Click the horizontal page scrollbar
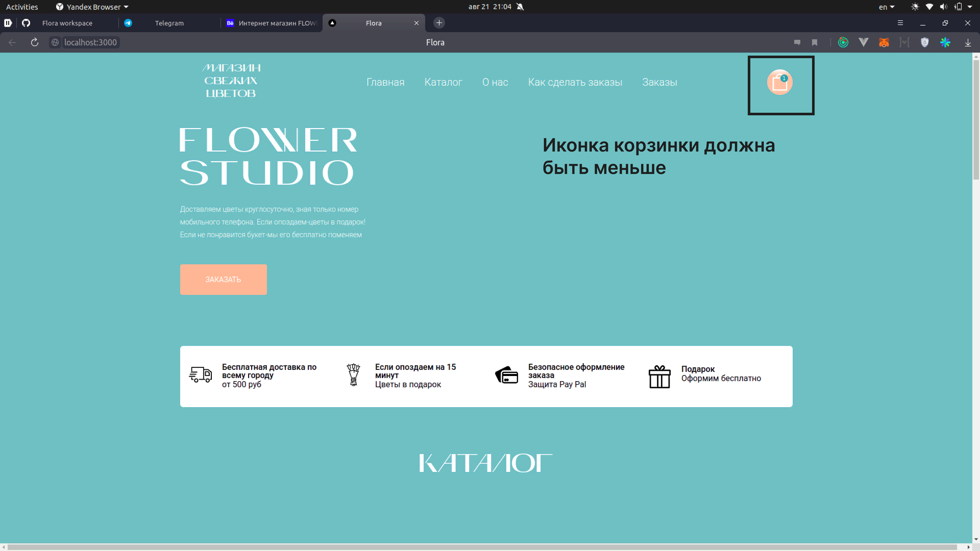980x551 pixels. click(x=482, y=547)
